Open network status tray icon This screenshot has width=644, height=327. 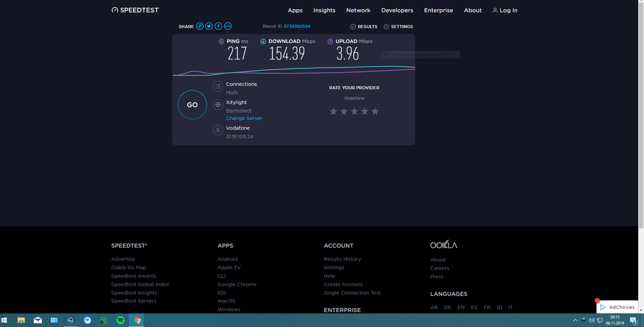click(600, 320)
